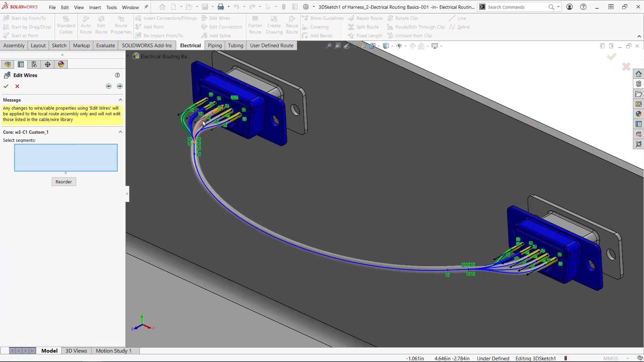Click Covering tool

point(315,27)
